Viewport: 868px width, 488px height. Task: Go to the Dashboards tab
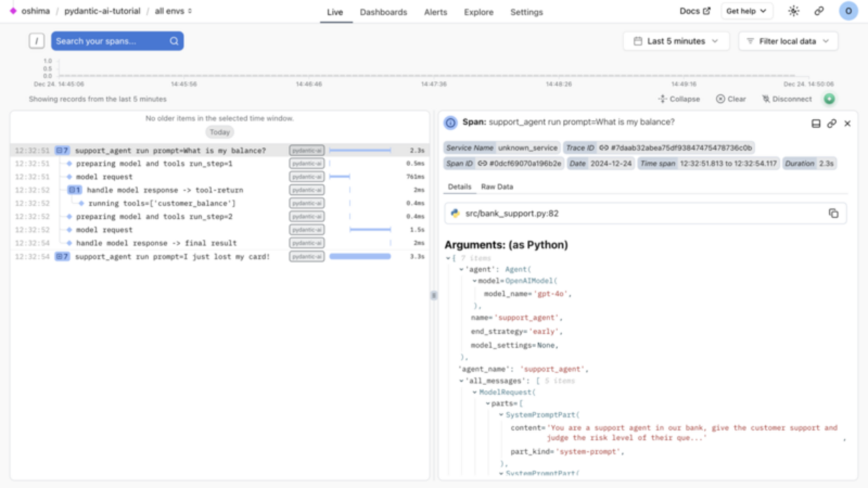(383, 12)
